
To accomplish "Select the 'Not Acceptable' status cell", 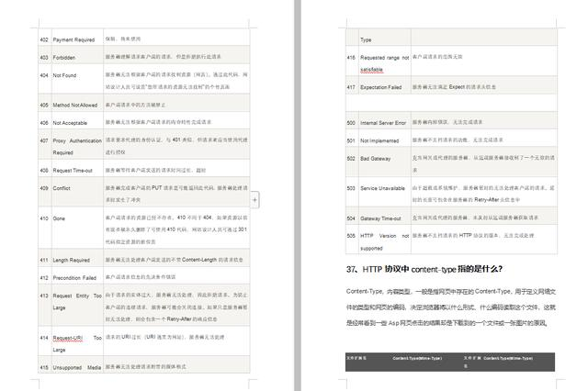I will (77, 120).
